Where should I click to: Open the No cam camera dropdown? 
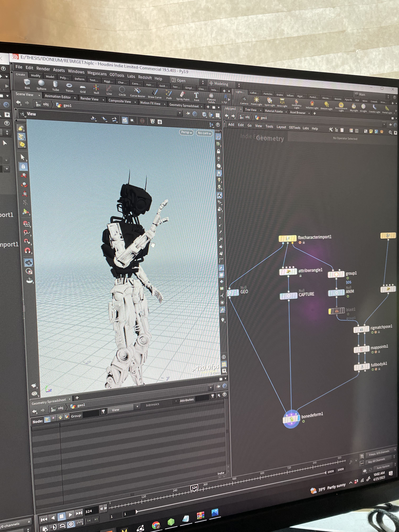[x=204, y=133]
